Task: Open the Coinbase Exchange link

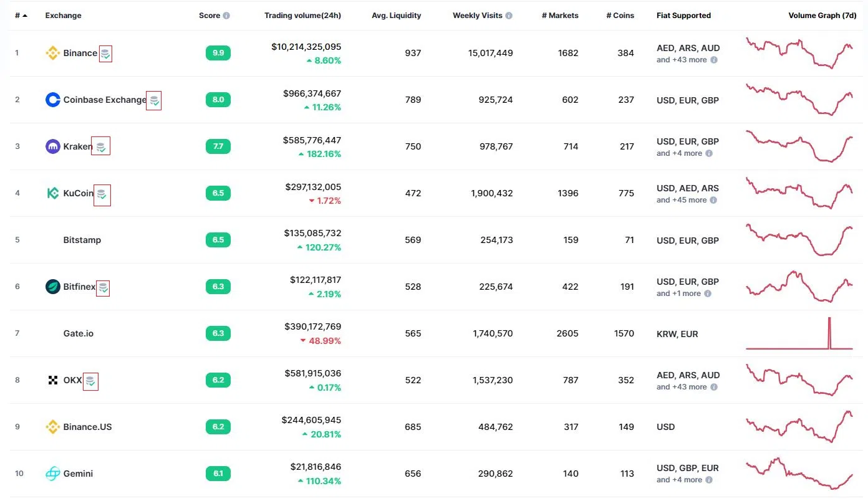Action: [x=105, y=100]
